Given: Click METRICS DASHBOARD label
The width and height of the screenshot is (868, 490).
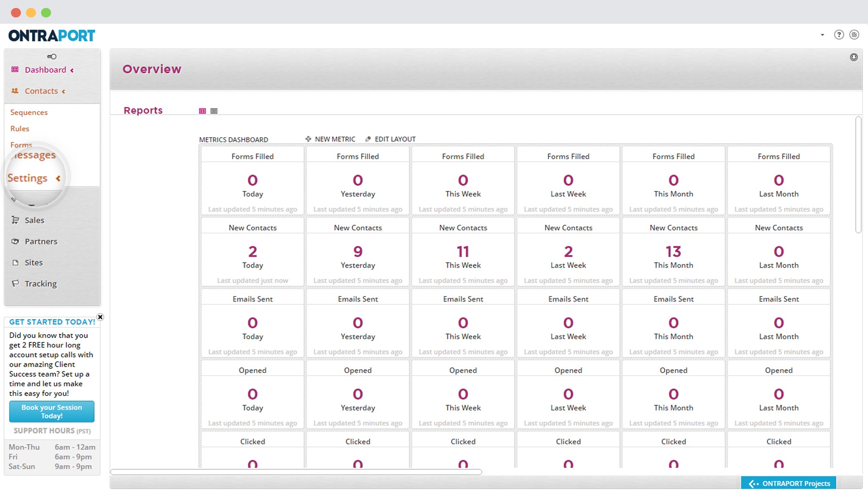Looking at the screenshot, I should pos(234,139).
